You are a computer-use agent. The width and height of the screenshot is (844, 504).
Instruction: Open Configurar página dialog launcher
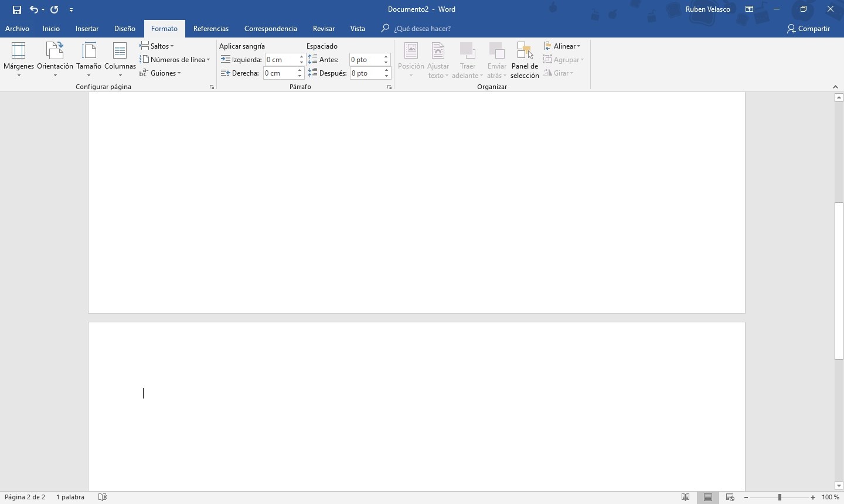click(212, 87)
